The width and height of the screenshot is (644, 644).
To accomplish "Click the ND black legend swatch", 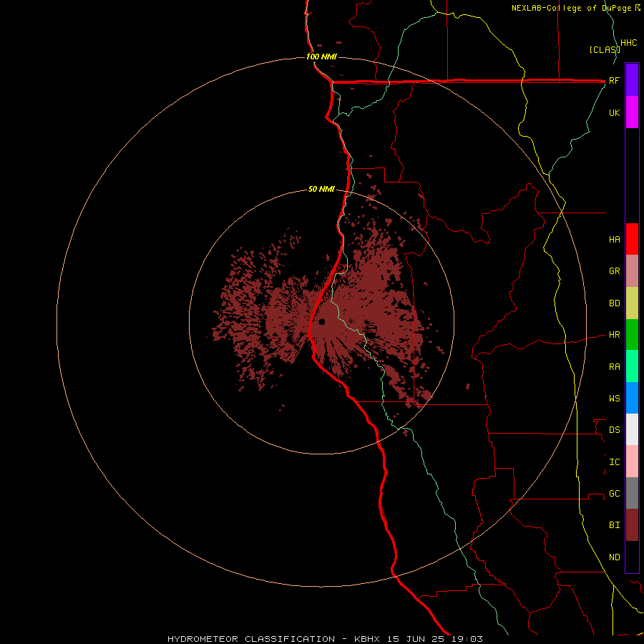I will coord(632,557).
